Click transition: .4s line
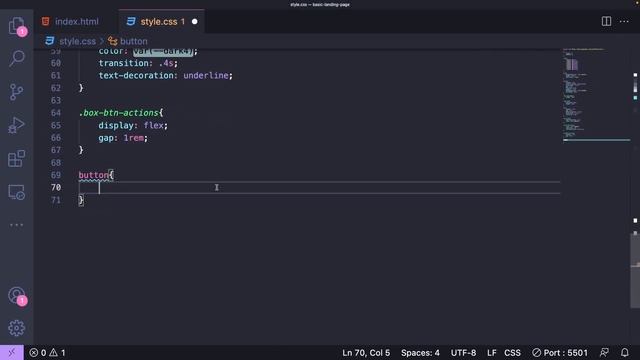The width and height of the screenshot is (640, 360). pos(138,63)
